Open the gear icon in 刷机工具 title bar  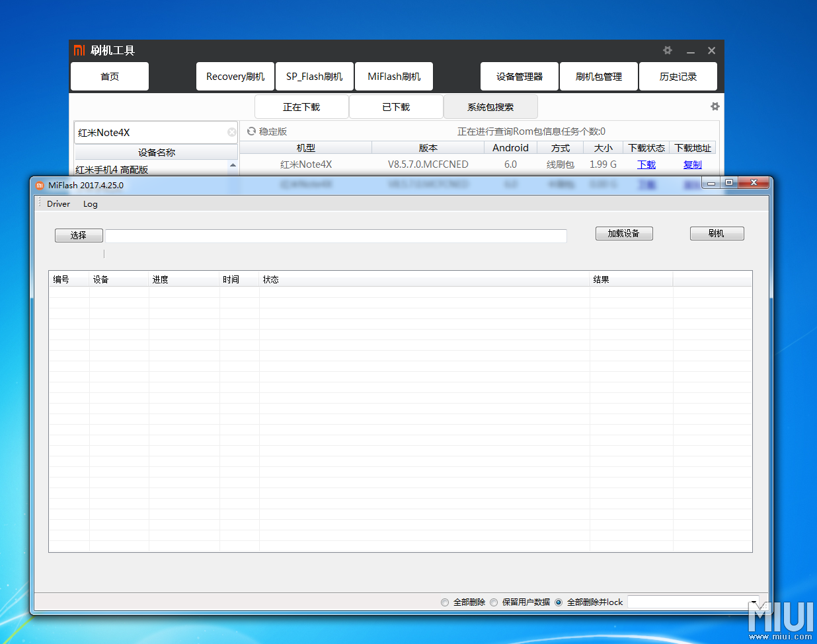pyautogui.click(x=667, y=50)
